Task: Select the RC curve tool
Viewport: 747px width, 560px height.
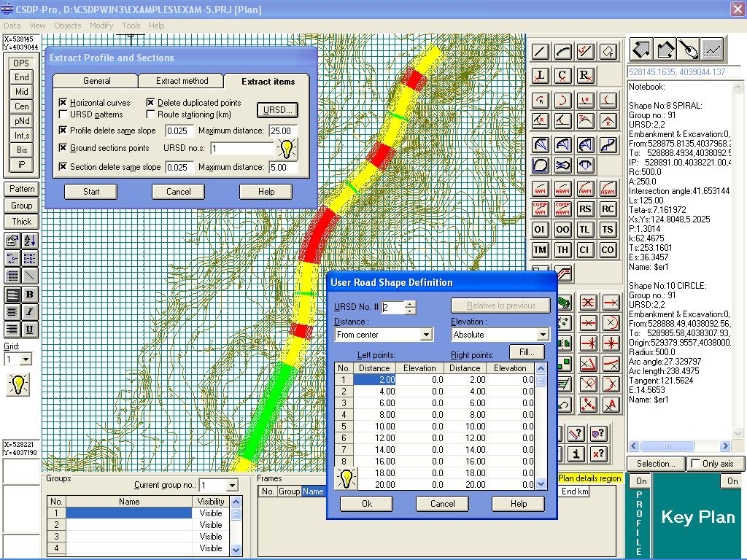Action: pyautogui.click(x=608, y=209)
